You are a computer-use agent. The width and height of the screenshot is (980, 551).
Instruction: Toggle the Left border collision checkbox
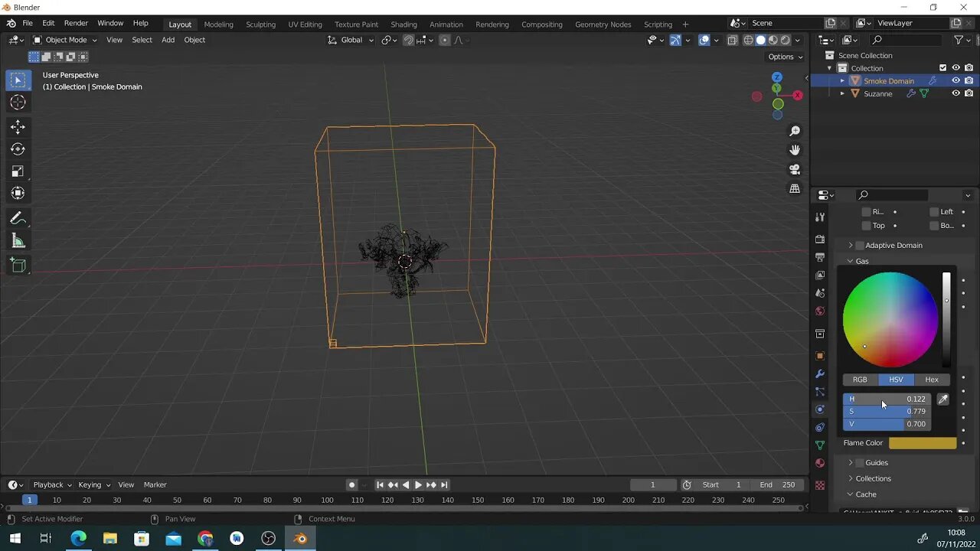tap(934, 212)
